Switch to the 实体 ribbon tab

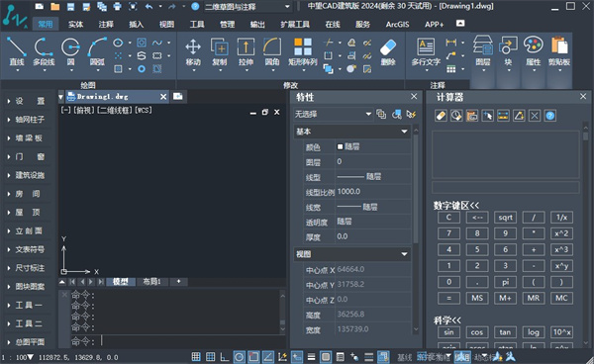pos(76,25)
